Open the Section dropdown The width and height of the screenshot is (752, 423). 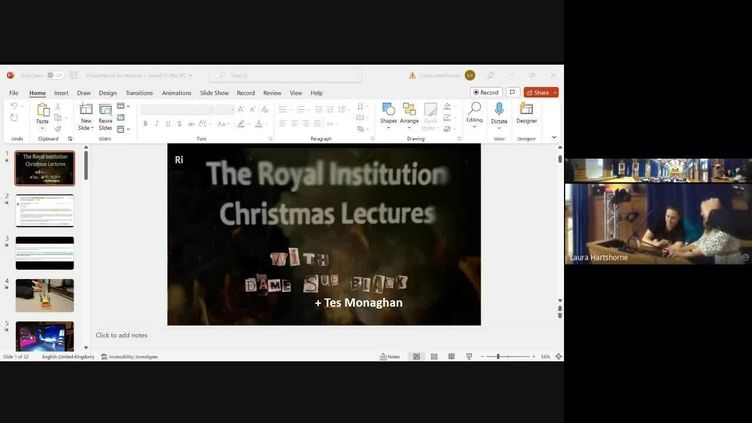tap(123, 129)
